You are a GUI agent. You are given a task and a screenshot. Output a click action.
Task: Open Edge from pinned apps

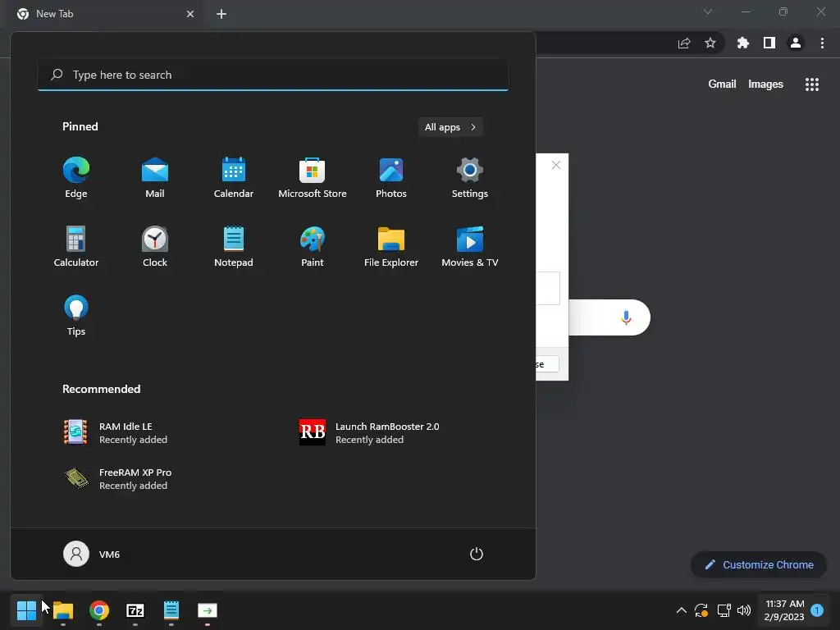(x=76, y=177)
